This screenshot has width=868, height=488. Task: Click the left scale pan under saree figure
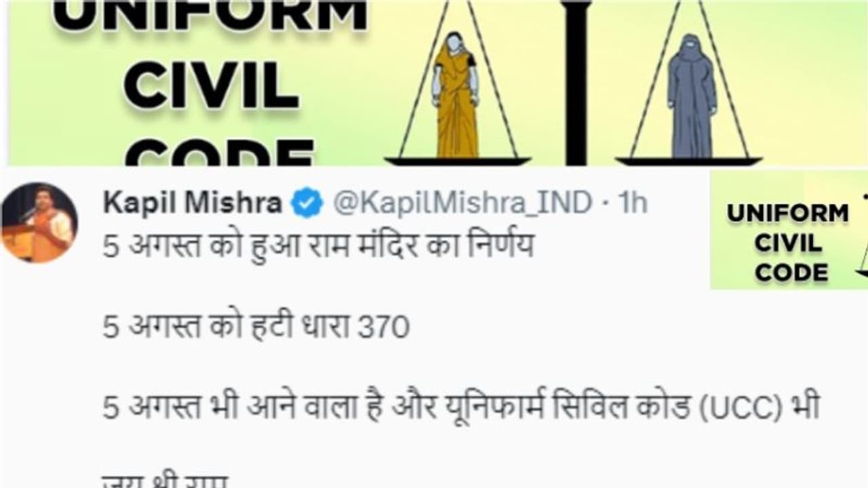click(x=457, y=161)
